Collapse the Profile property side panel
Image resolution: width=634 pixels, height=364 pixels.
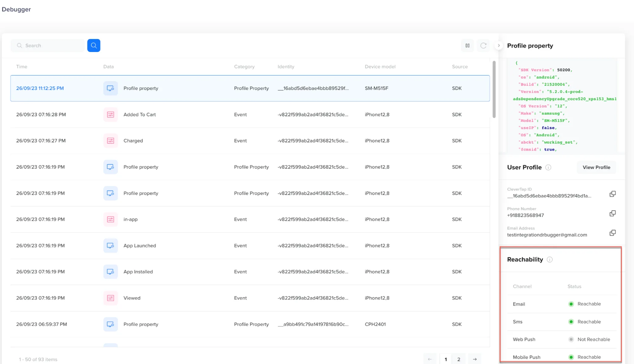click(499, 45)
